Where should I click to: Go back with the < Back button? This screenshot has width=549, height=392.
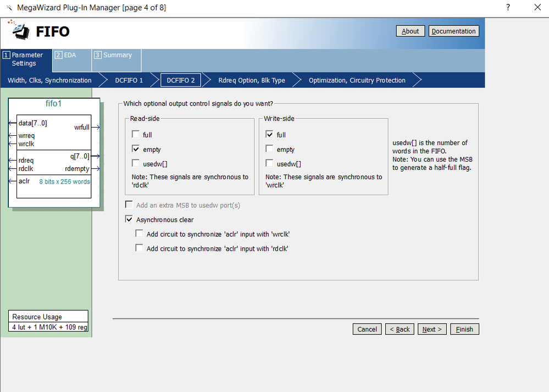(400, 329)
